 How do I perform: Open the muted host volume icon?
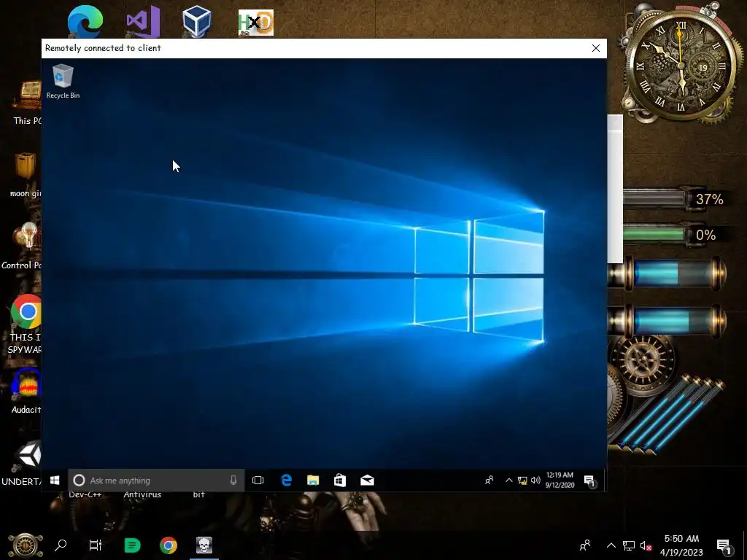[646, 545]
